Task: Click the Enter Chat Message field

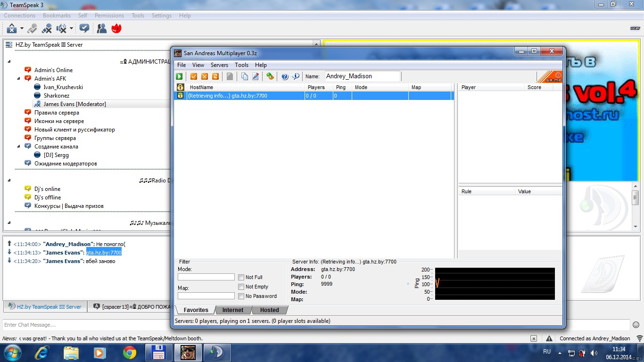Action: pyautogui.click(x=316, y=325)
